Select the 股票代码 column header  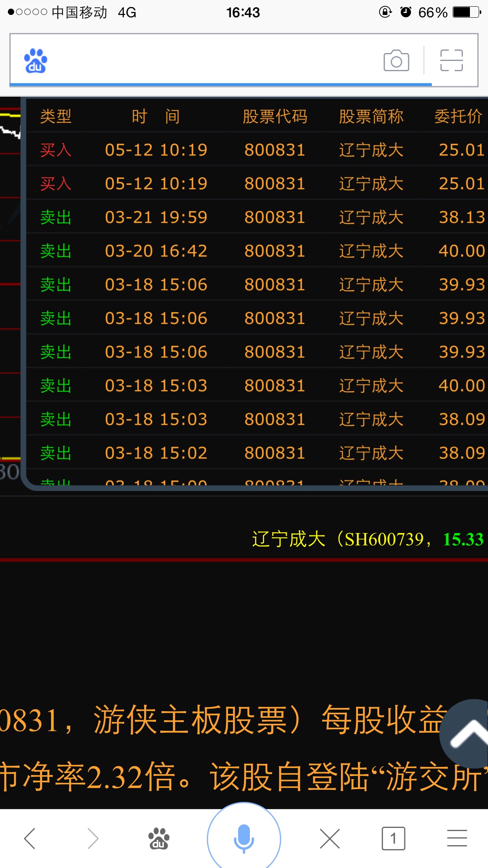coord(275,116)
